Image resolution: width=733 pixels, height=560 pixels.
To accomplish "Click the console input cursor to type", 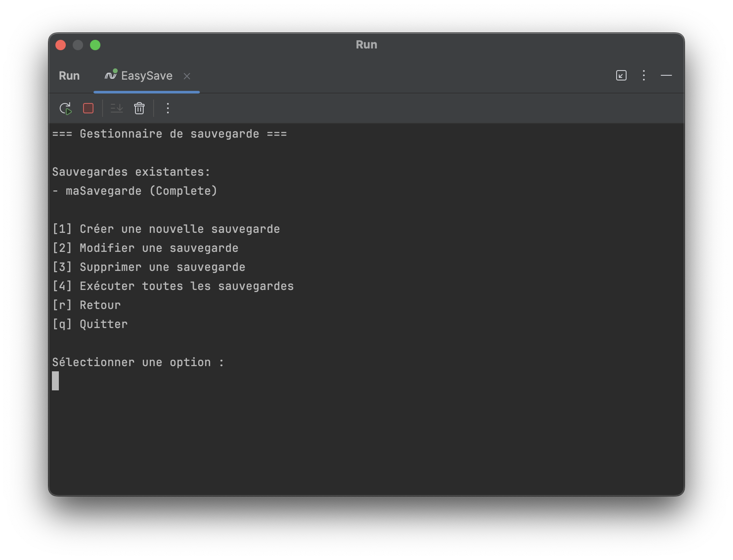I will pyautogui.click(x=55, y=382).
